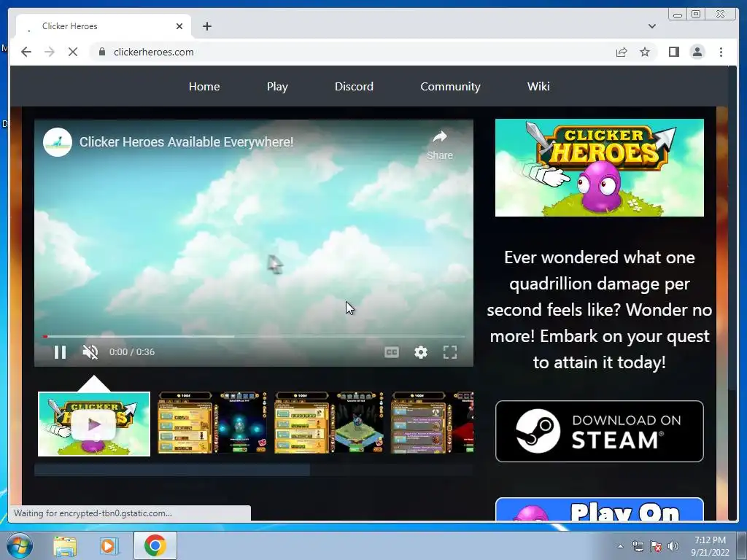Seek along the video progress bar
747x560 pixels.
(254, 337)
